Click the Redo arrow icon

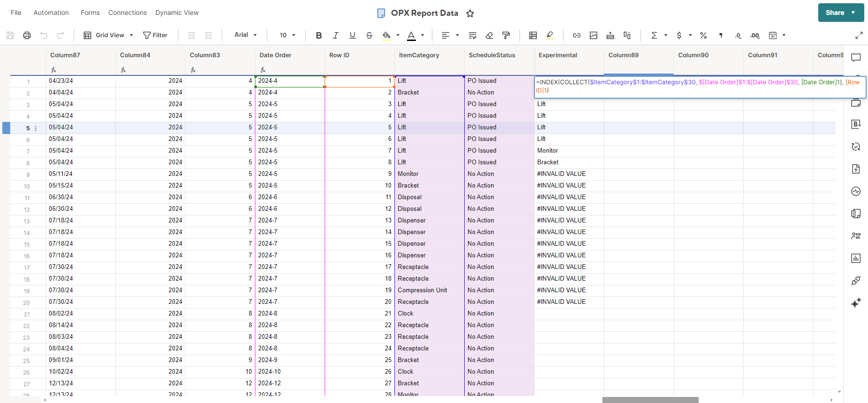60,35
